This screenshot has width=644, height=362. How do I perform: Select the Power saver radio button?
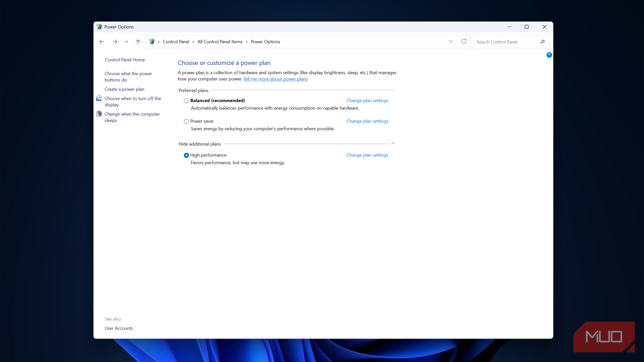point(186,121)
